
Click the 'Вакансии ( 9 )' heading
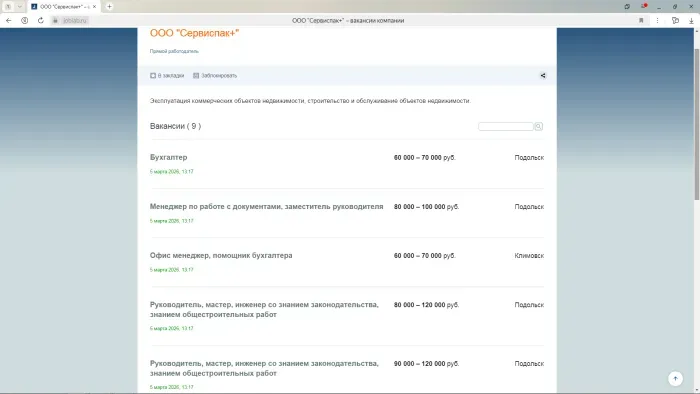pyautogui.click(x=175, y=126)
